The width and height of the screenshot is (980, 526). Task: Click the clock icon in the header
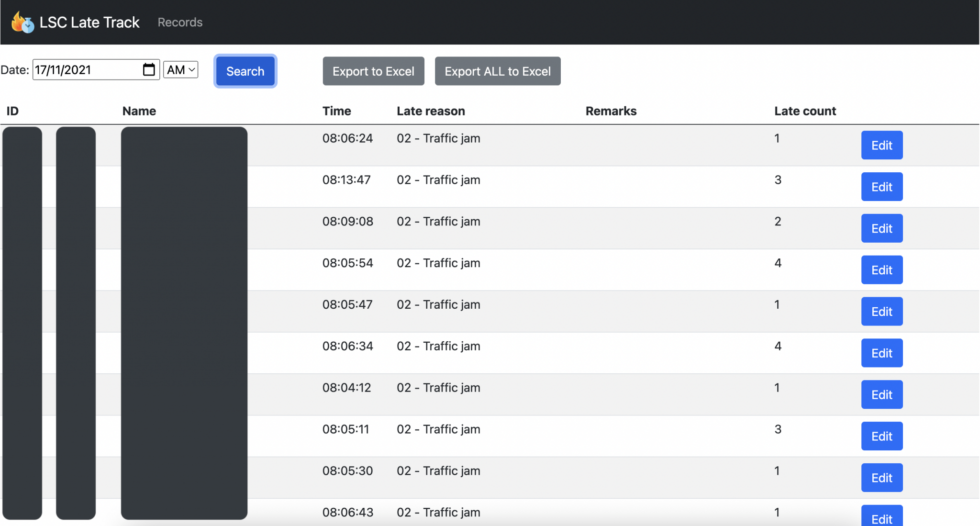(28, 26)
